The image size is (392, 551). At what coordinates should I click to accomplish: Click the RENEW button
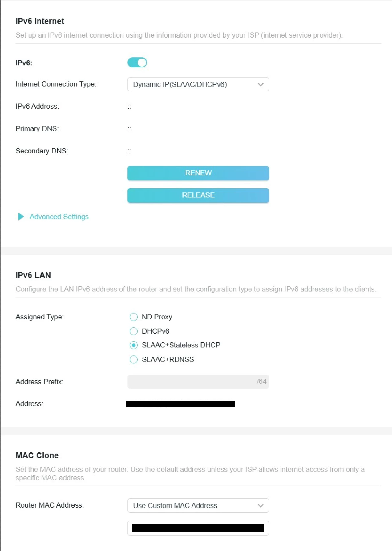click(x=198, y=173)
